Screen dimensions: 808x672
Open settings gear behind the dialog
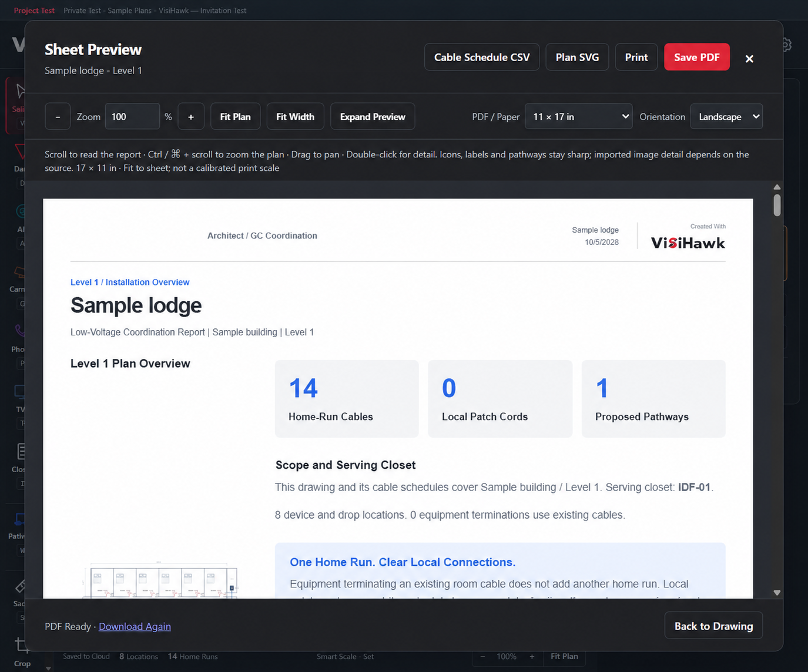pyautogui.click(x=787, y=45)
